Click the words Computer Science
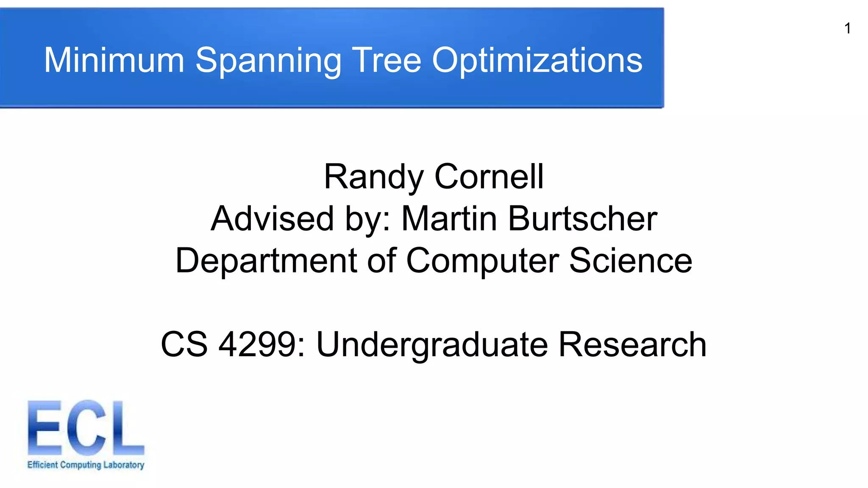Viewport: 868px width, 488px height. coord(549,261)
